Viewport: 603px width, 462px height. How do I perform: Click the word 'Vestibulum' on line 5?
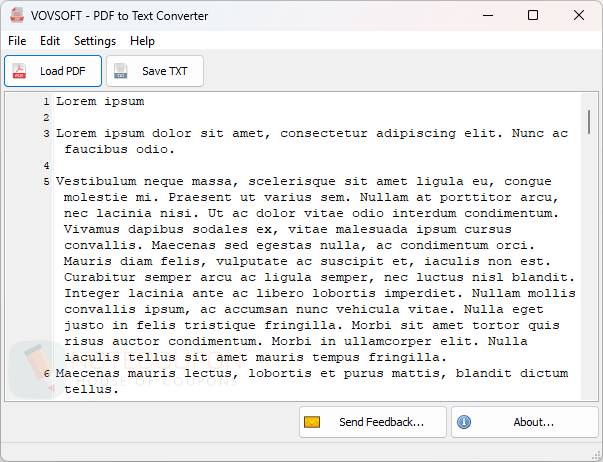[x=96, y=181]
